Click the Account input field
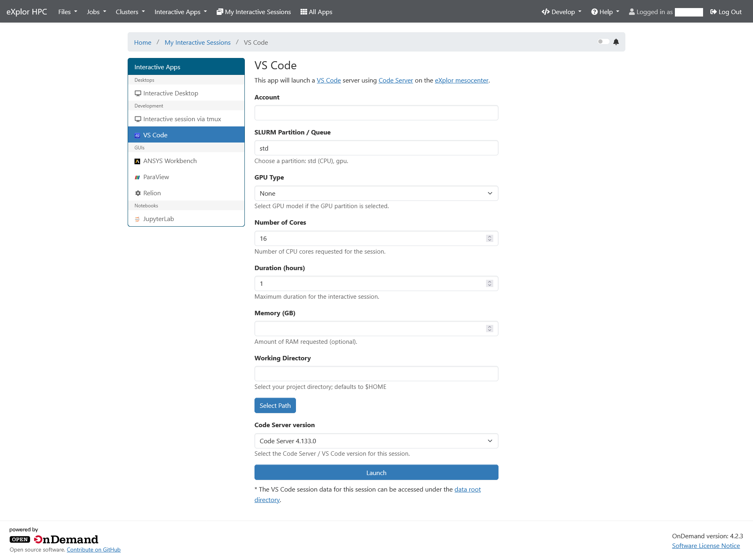753x560 pixels. click(x=376, y=113)
